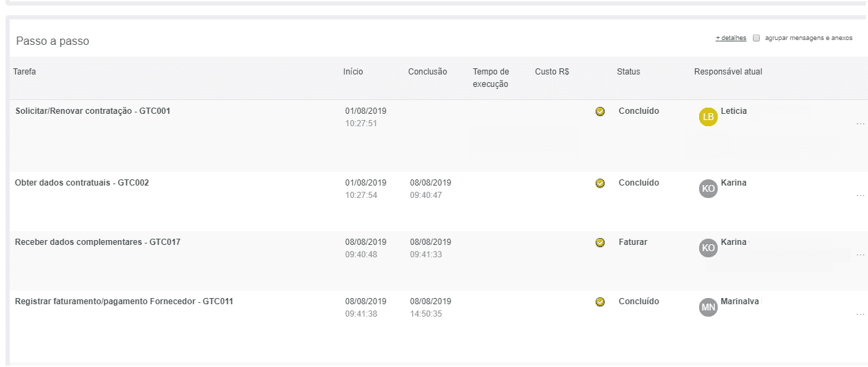This screenshot has width=868, height=367.
Task: Click the Status column header
Action: 628,72
